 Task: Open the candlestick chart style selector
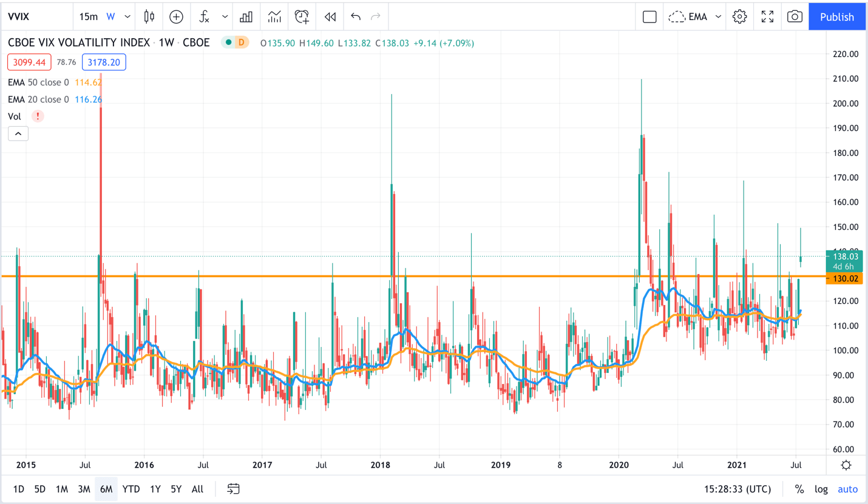(x=149, y=17)
